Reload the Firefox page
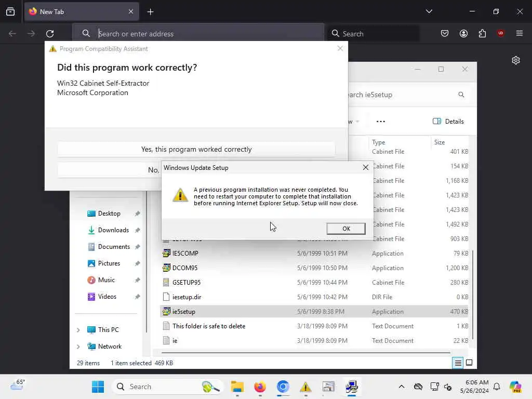Screen dimensions: 532x399 (50, 34)
